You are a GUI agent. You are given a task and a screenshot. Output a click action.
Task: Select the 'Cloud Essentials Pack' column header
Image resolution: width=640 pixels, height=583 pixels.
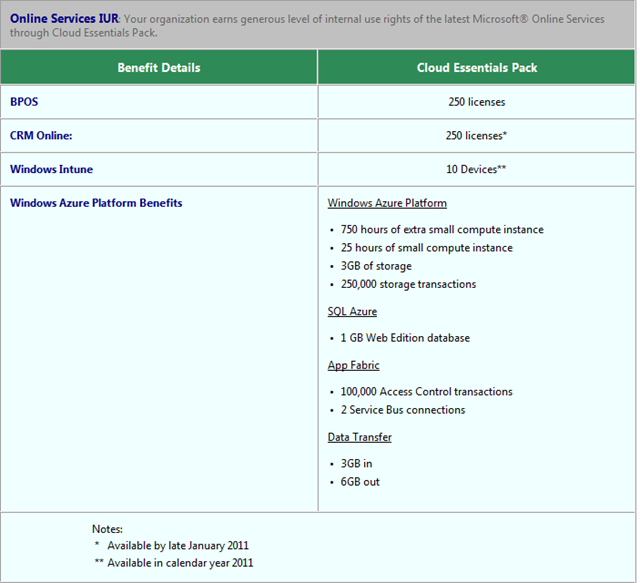(x=477, y=67)
